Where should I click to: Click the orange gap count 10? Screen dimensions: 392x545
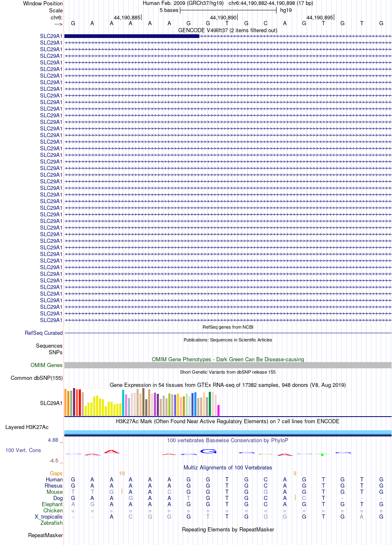[x=122, y=474]
